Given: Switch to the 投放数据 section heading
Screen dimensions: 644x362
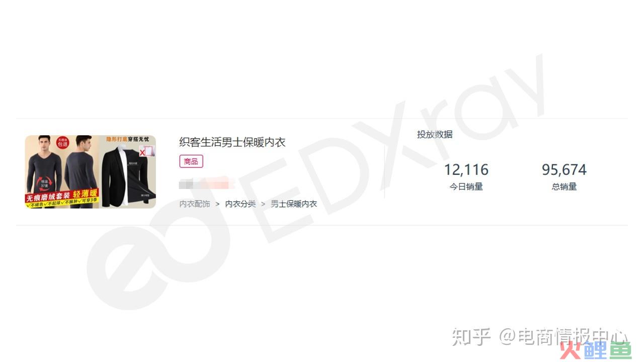Looking at the screenshot, I should pos(435,134).
